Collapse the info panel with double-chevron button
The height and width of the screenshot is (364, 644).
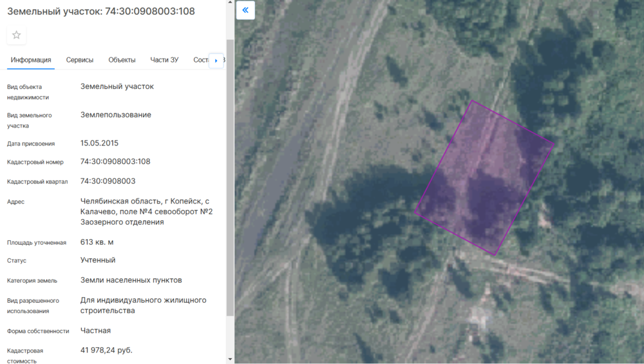pos(245,10)
